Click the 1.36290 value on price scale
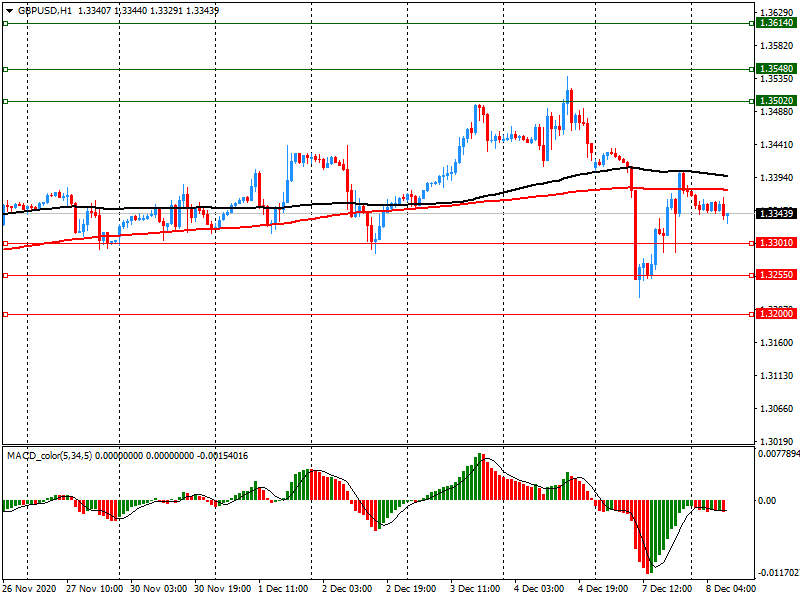 click(x=776, y=13)
